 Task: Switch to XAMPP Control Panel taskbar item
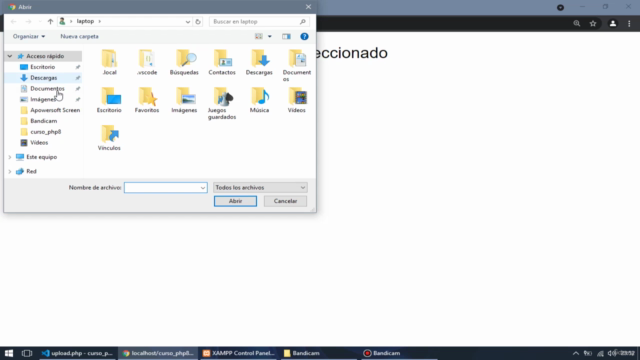(239, 353)
